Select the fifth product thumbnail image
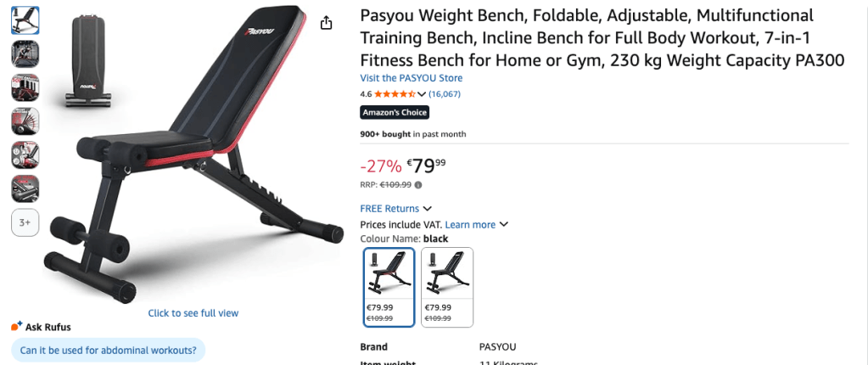Image resolution: width=868 pixels, height=365 pixels. point(25,154)
